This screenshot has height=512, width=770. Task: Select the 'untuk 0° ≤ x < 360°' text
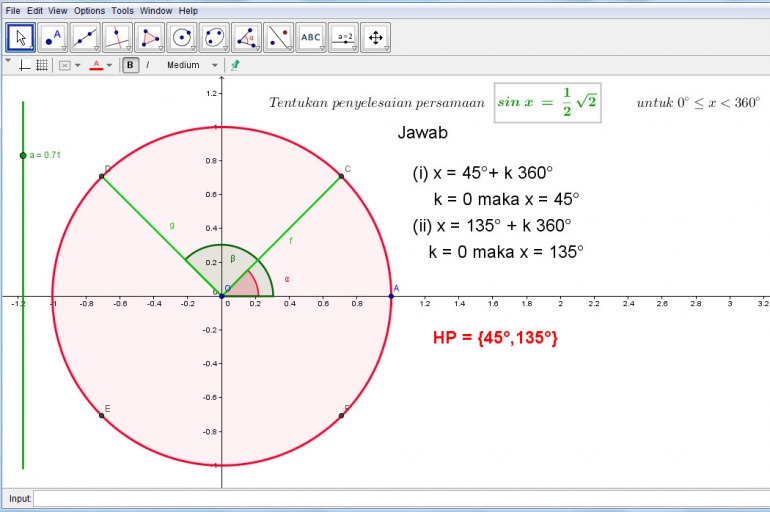pos(698,103)
